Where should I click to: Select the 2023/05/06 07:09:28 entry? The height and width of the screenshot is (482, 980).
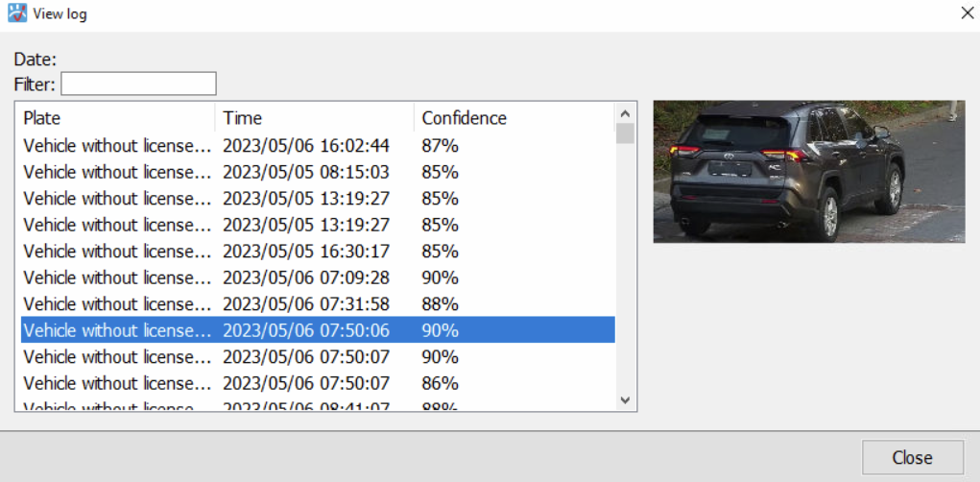(x=318, y=277)
